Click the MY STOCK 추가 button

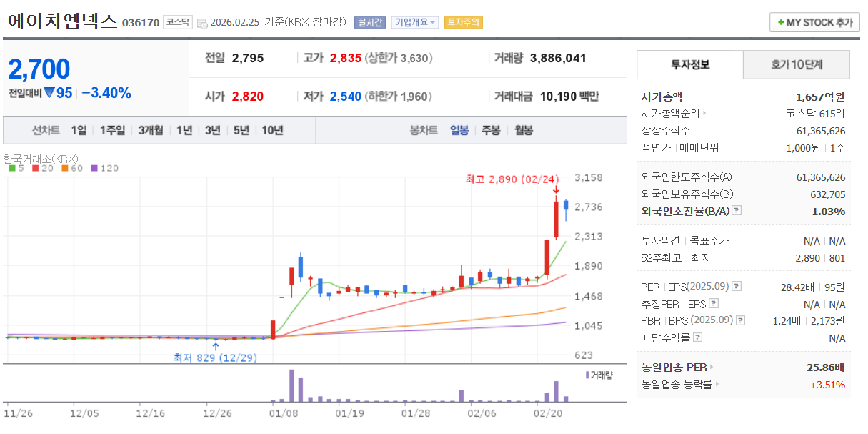[x=813, y=22]
